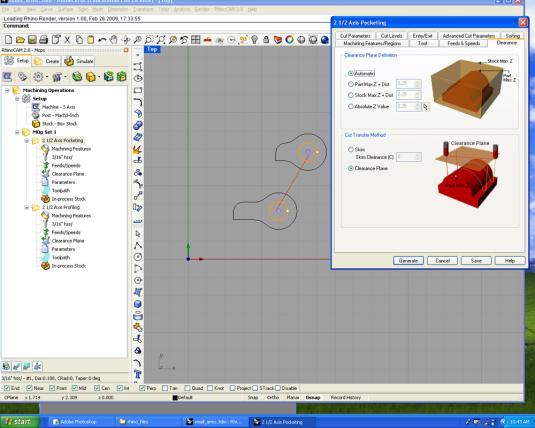Enable the Quad osnap checkbox
Image resolution: width=535 pixels, height=428 pixels.
pos(187,388)
